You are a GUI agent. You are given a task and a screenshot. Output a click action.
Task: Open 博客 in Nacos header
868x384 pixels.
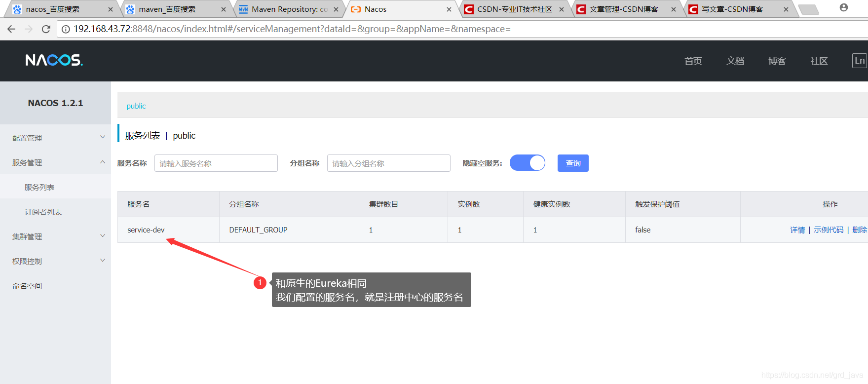coord(777,61)
